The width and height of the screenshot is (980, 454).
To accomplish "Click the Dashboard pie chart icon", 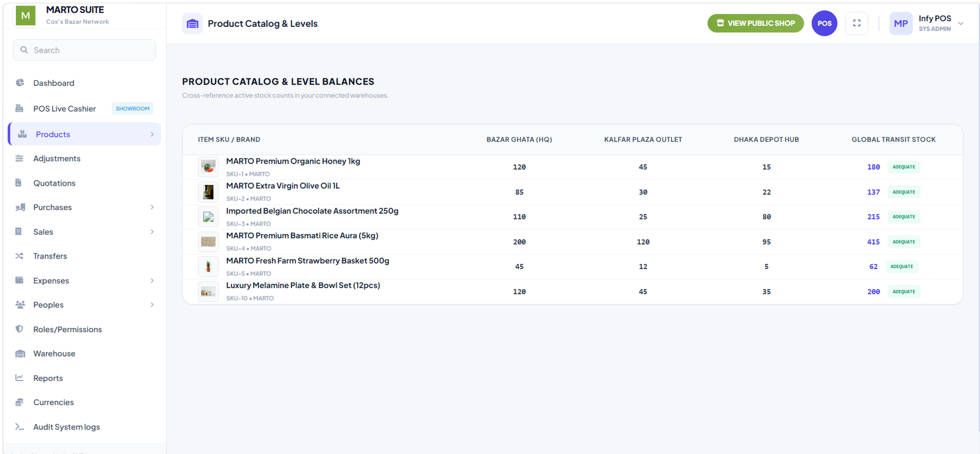I will [20, 83].
